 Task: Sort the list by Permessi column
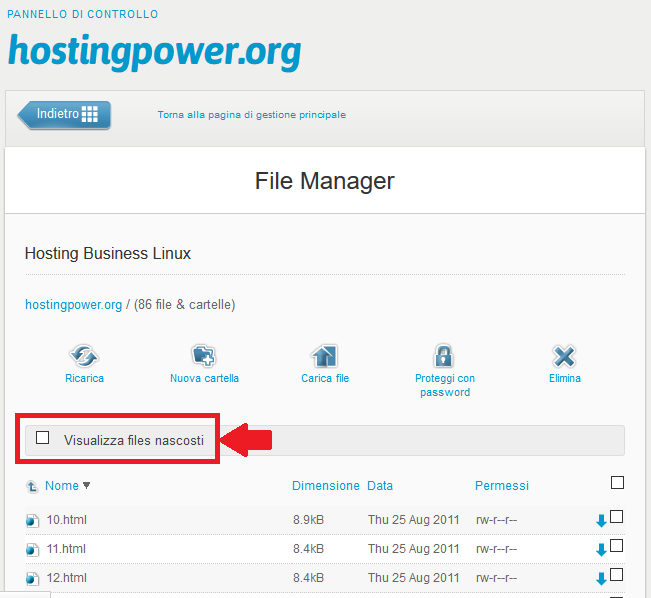[501, 486]
